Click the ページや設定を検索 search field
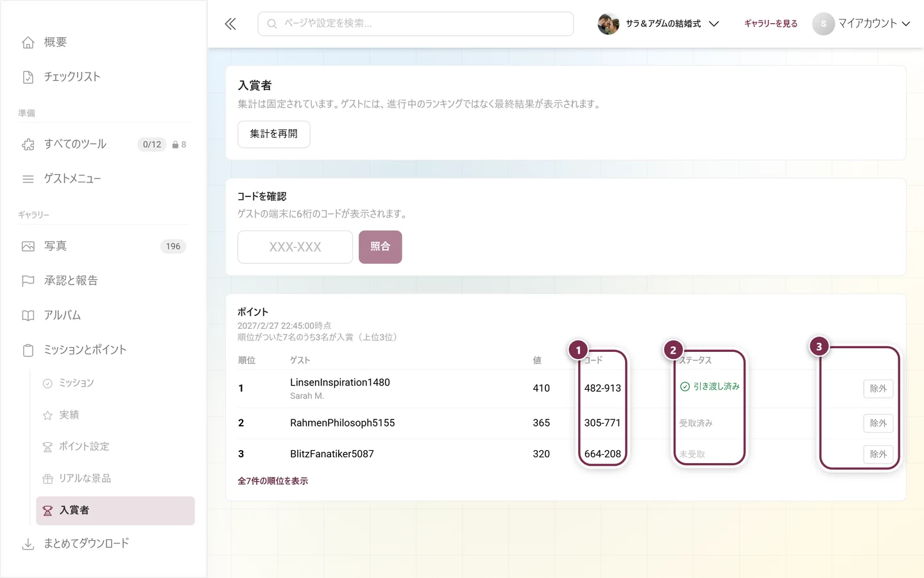 click(x=416, y=24)
